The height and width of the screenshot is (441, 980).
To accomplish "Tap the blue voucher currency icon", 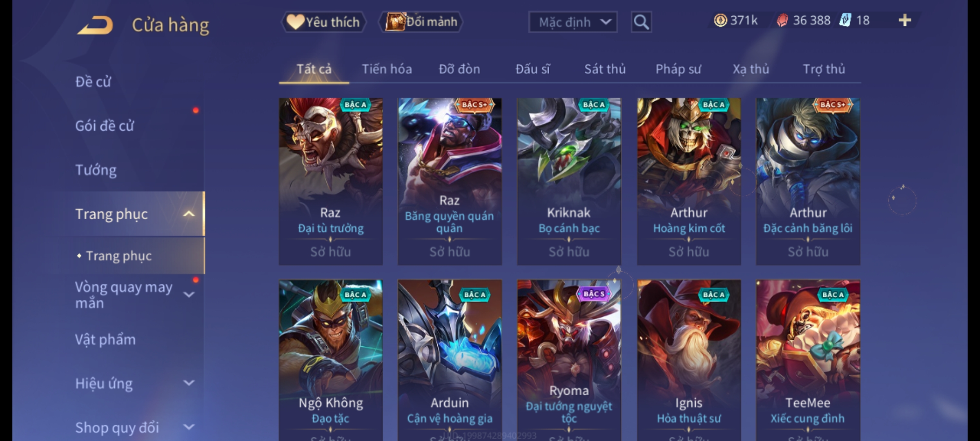I will [845, 20].
